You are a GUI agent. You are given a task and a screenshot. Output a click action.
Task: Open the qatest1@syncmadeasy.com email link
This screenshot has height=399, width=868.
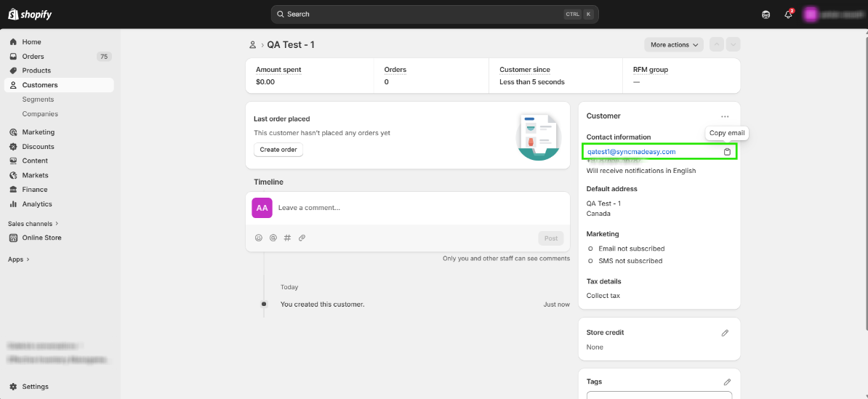click(631, 152)
